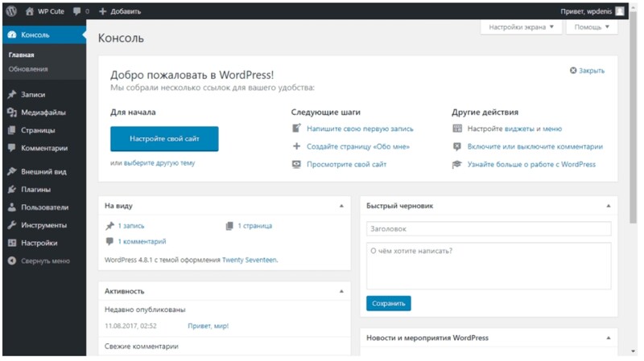Click выберите другую тему link
644x361 pixels.
click(x=159, y=163)
